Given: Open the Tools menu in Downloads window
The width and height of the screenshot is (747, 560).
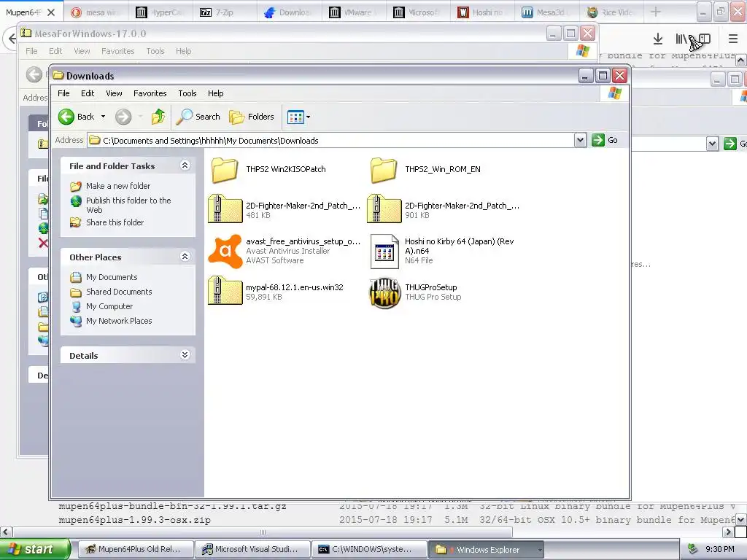Looking at the screenshot, I should pyautogui.click(x=187, y=93).
